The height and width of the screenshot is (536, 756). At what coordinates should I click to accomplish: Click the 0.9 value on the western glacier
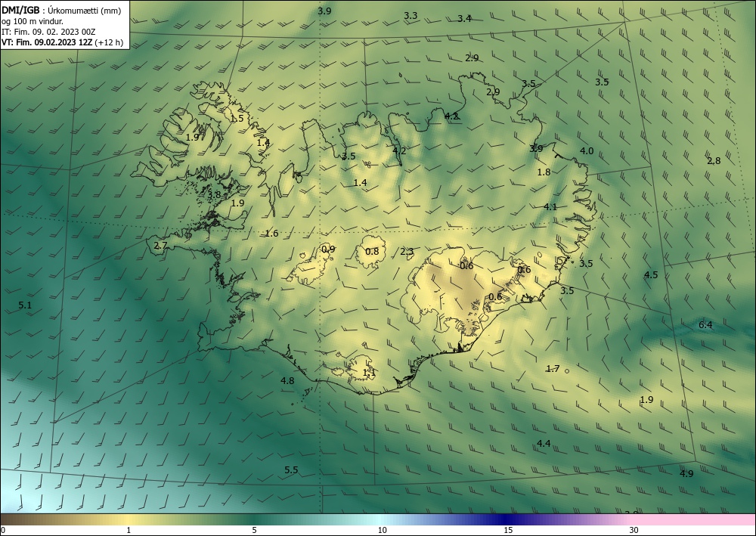pyautogui.click(x=328, y=249)
